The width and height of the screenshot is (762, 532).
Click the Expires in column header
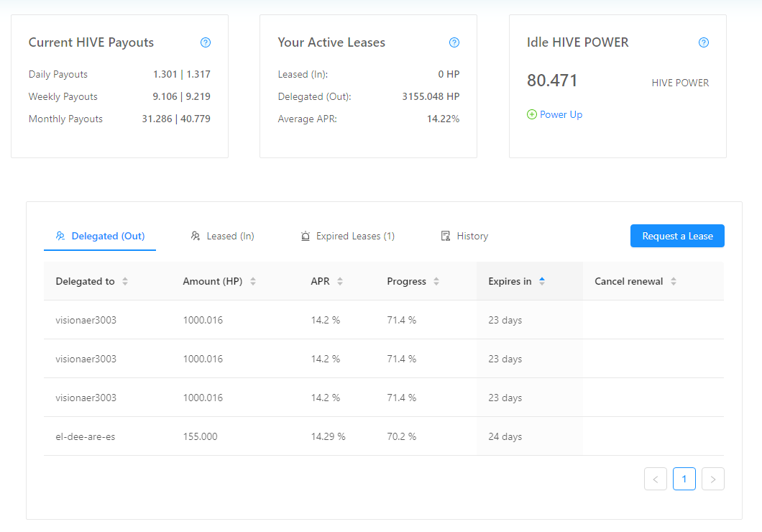pyautogui.click(x=530, y=281)
